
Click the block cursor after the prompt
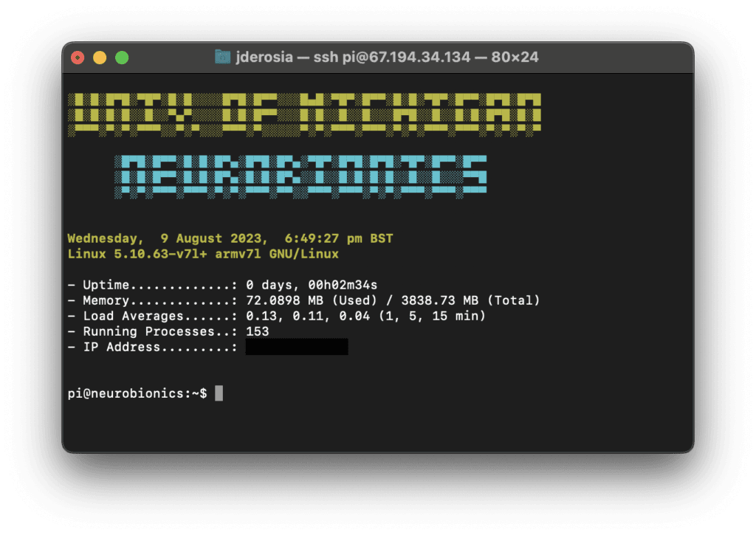click(x=219, y=393)
